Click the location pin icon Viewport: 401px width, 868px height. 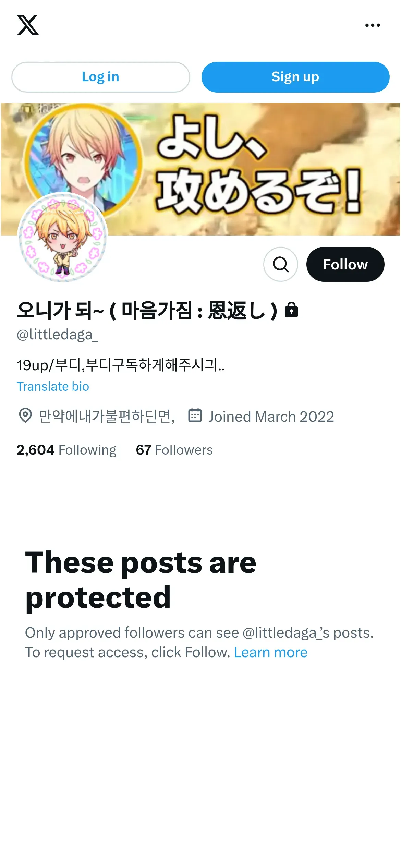point(25,416)
